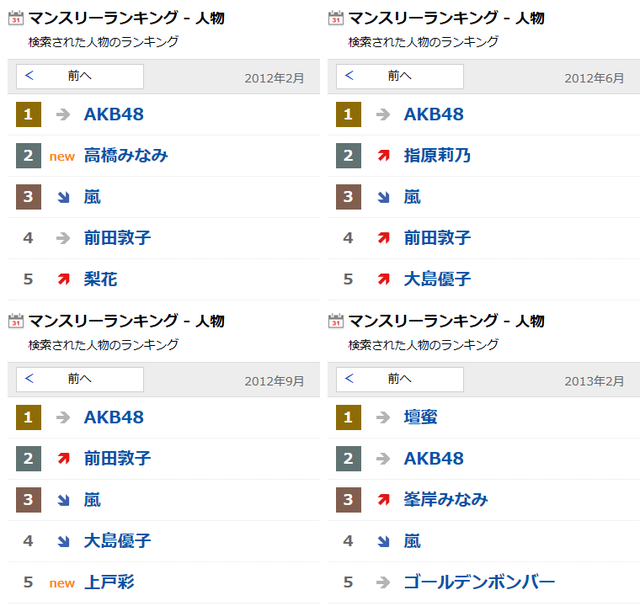Screen dimensions: 640x606
Task: Open 梨花 link ranked fifth
Action: pos(101,279)
